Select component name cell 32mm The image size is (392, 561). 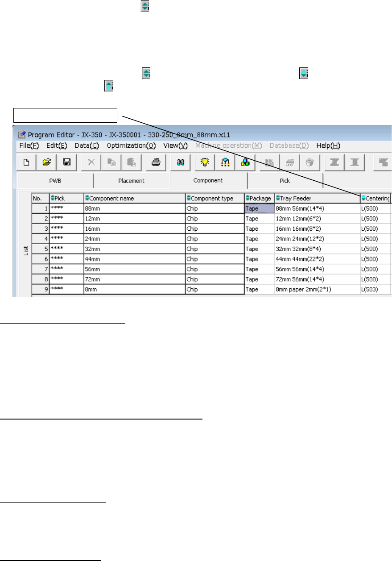135,249
